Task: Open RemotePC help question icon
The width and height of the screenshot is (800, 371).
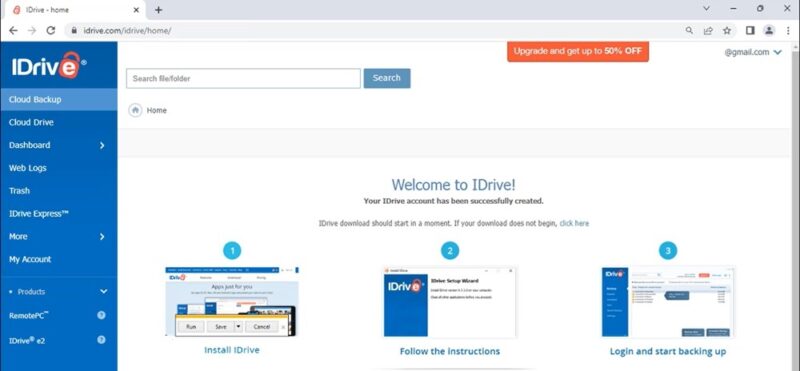Action: coord(101,315)
